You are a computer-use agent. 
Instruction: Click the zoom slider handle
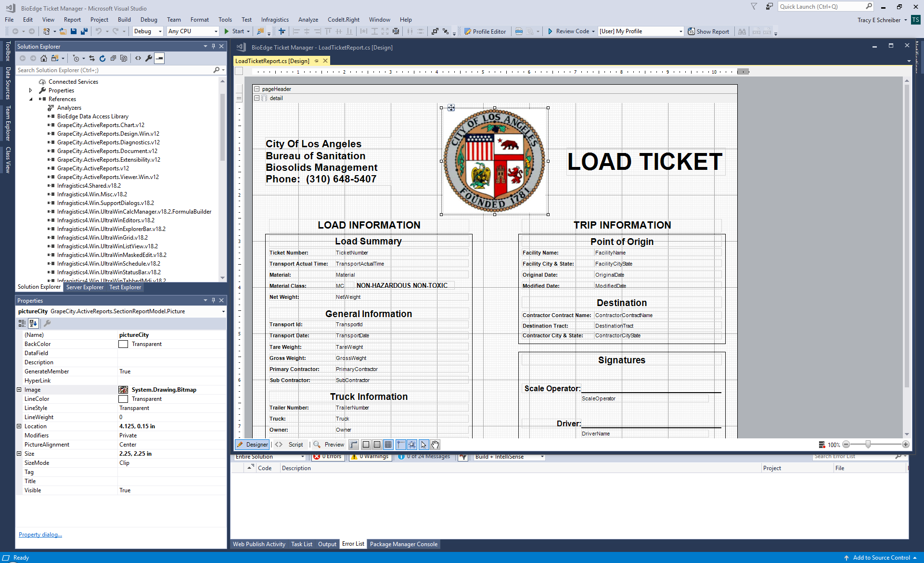(x=868, y=445)
